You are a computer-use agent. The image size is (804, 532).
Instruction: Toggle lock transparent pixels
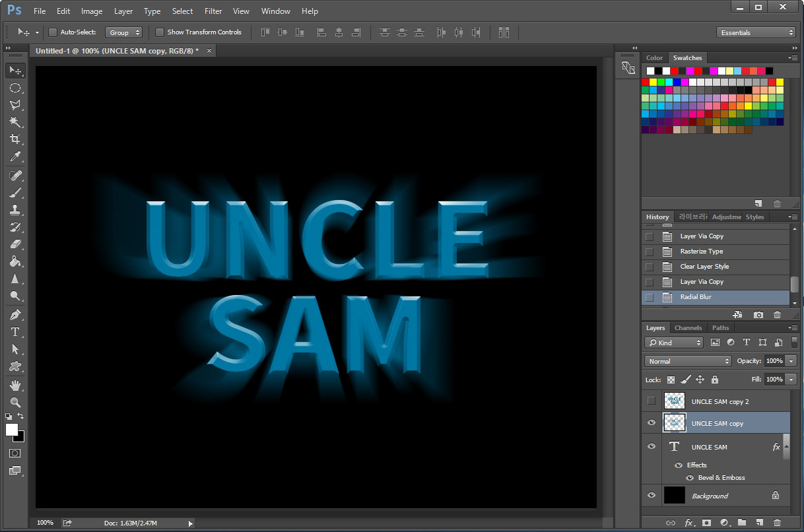(x=671, y=380)
